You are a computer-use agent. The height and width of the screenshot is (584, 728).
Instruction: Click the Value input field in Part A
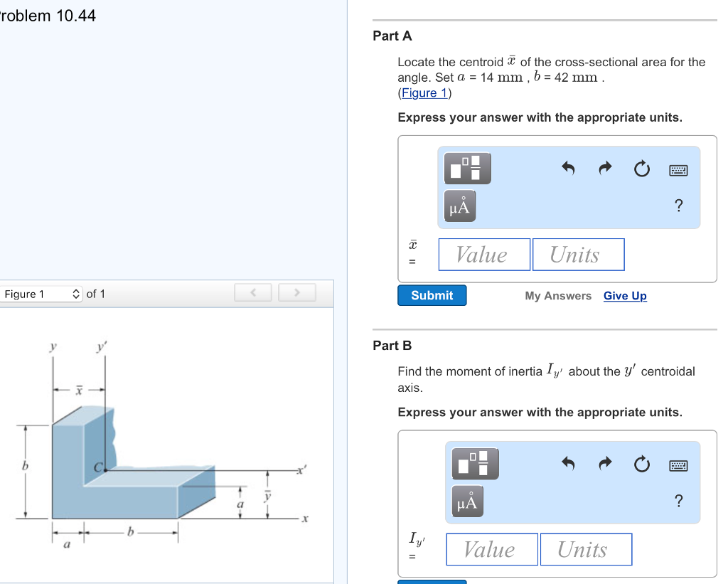point(483,254)
